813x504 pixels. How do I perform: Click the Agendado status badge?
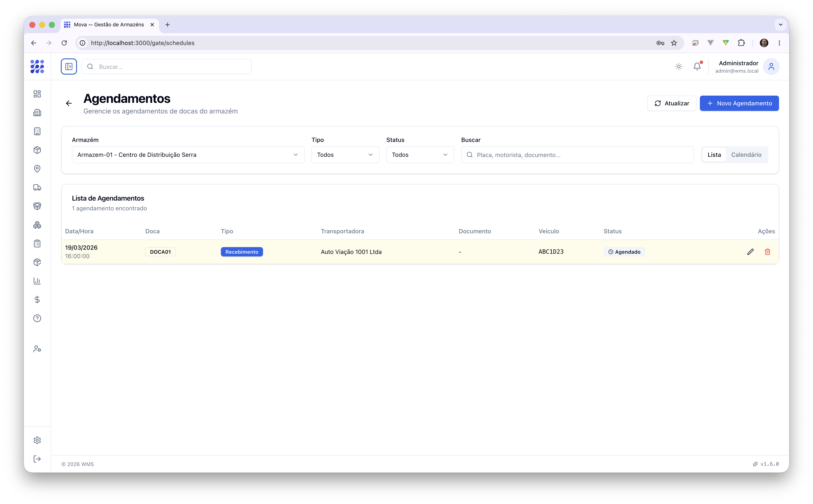tap(624, 252)
